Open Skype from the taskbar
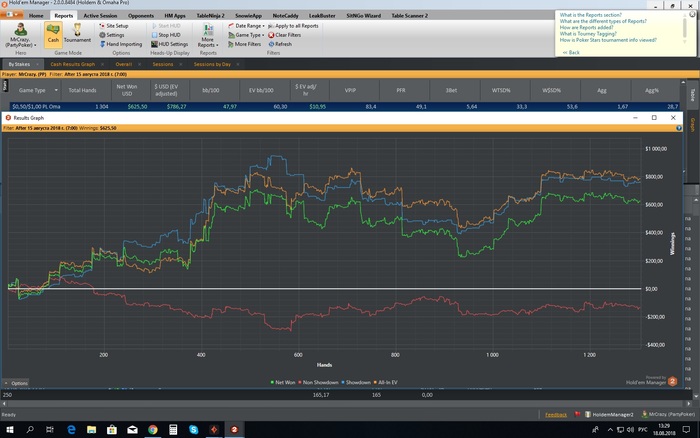This screenshot has width=700, height=438. tap(193, 430)
